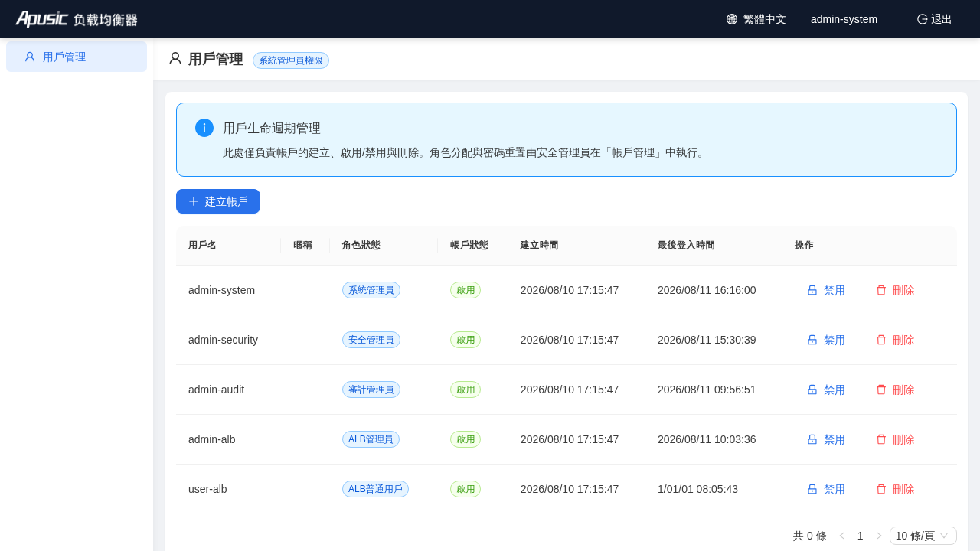Screen dimensions: 980x551
Task: Click the 建立帳戶 button
Action: (x=218, y=201)
